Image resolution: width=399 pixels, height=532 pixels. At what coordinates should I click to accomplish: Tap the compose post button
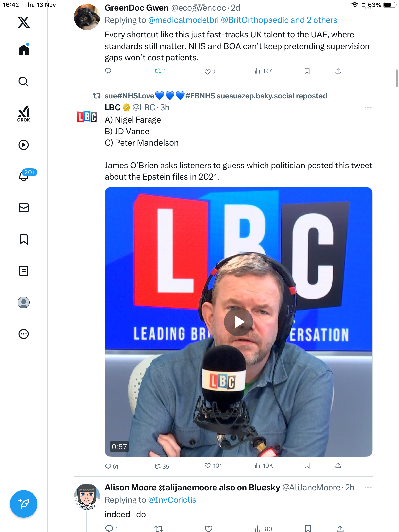pyautogui.click(x=24, y=504)
